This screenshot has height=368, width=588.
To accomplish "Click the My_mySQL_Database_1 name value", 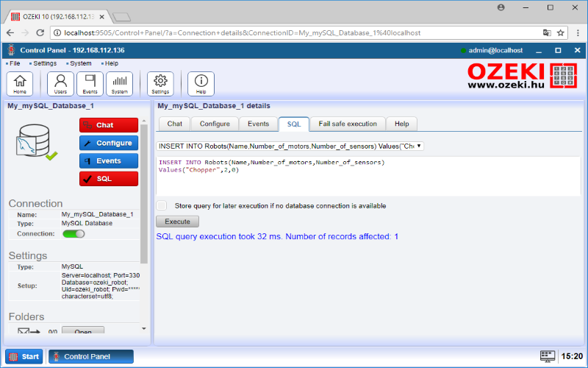I will coord(98,214).
